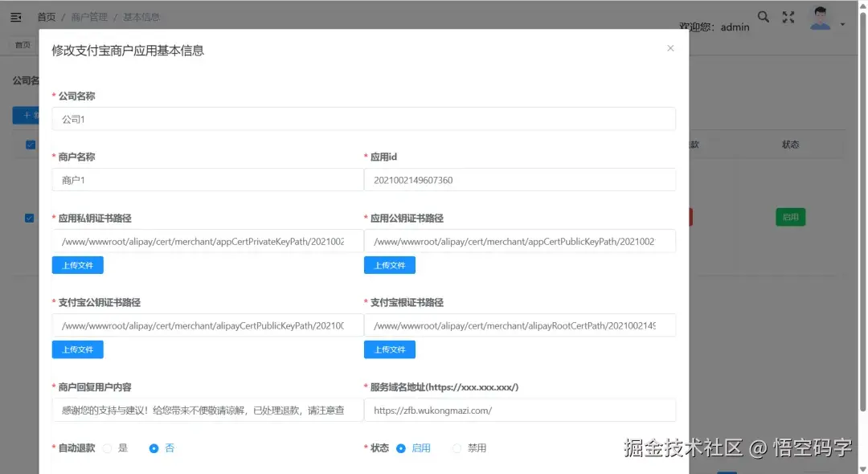The height and width of the screenshot is (474, 868).
Task: Edit the 公司名称 input field
Action: 364,119
